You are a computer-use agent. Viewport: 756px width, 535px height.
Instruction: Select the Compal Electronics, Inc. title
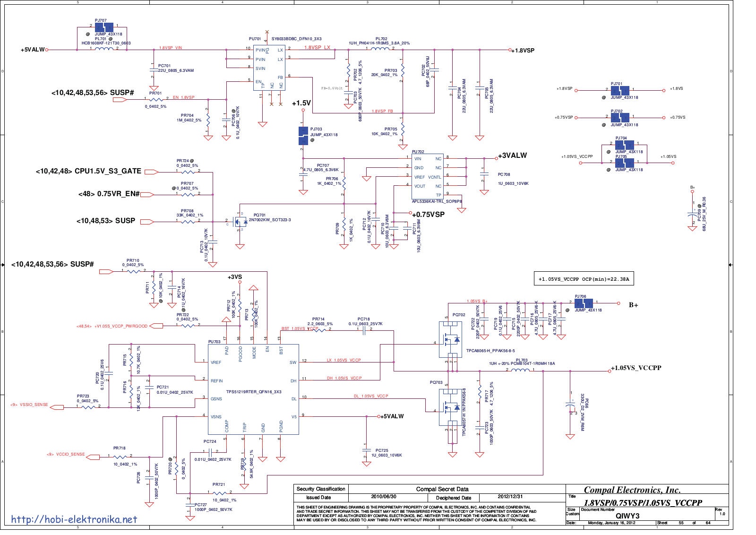pyautogui.click(x=632, y=490)
